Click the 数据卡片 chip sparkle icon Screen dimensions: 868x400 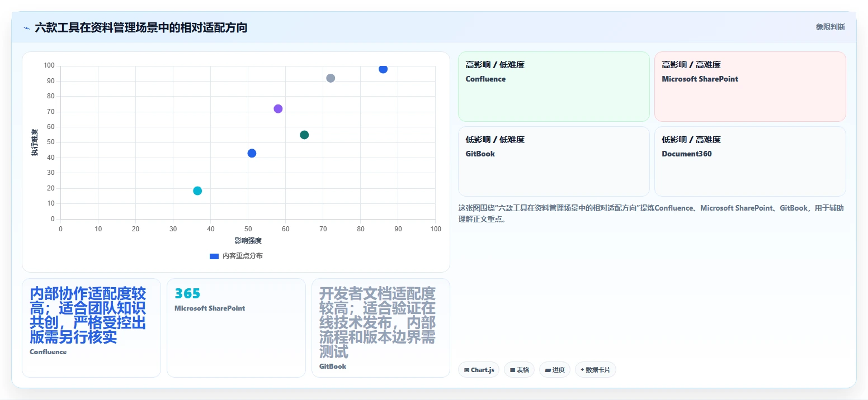click(582, 370)
